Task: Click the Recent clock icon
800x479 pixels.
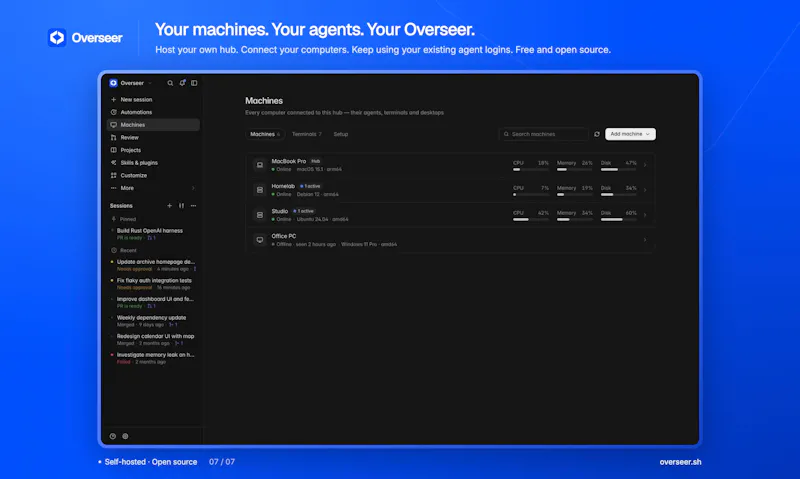Action: pos(114,250)
